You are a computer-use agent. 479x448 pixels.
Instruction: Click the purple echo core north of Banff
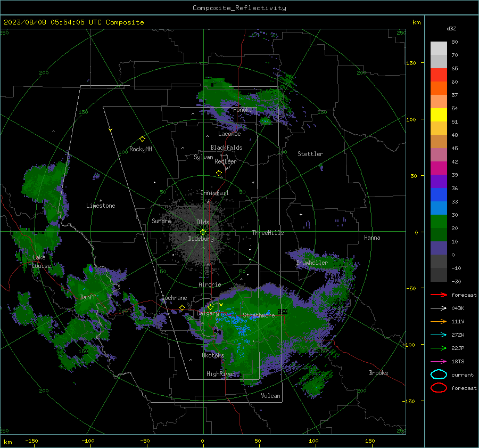click(x=90, y=269)
